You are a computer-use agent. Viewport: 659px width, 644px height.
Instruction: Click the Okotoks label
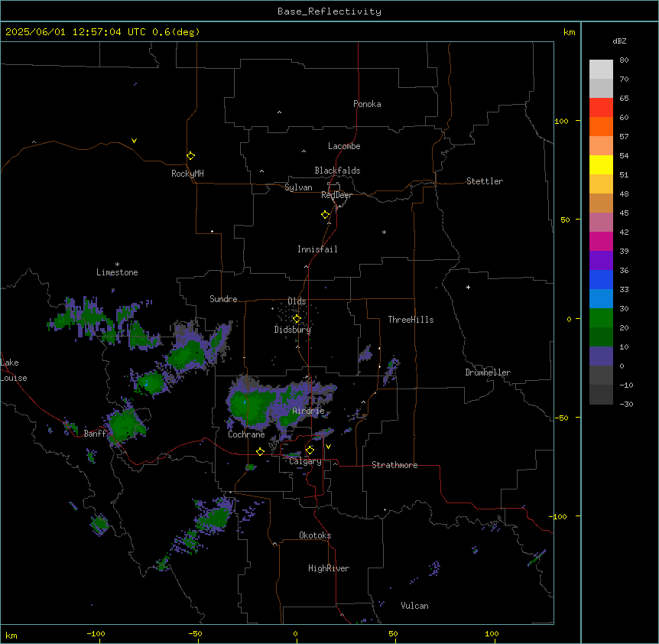pyautogui.click(x=315, y=535)
